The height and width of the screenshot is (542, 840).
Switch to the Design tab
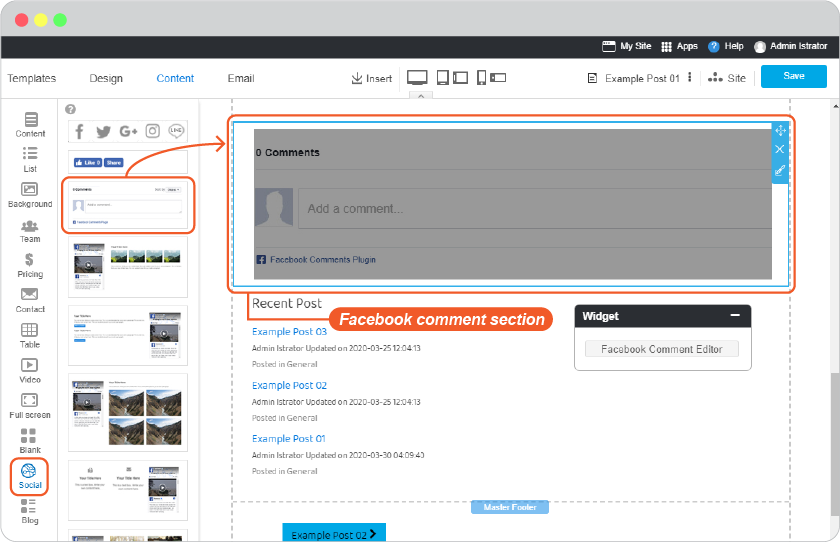pos(106,78)
